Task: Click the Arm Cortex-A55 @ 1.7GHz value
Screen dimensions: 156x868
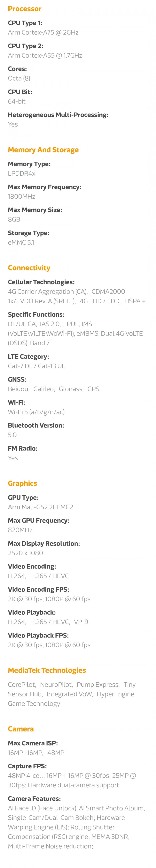Action: 45,55
